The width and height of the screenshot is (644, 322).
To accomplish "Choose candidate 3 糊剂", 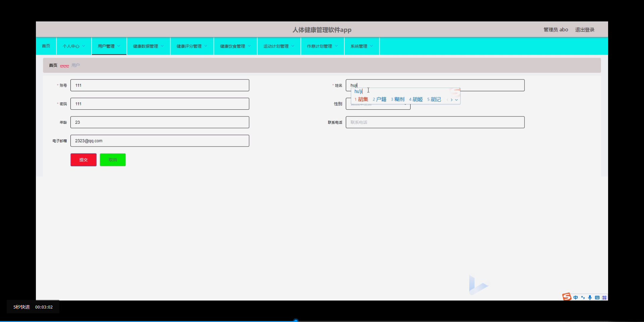I will 397,99.
